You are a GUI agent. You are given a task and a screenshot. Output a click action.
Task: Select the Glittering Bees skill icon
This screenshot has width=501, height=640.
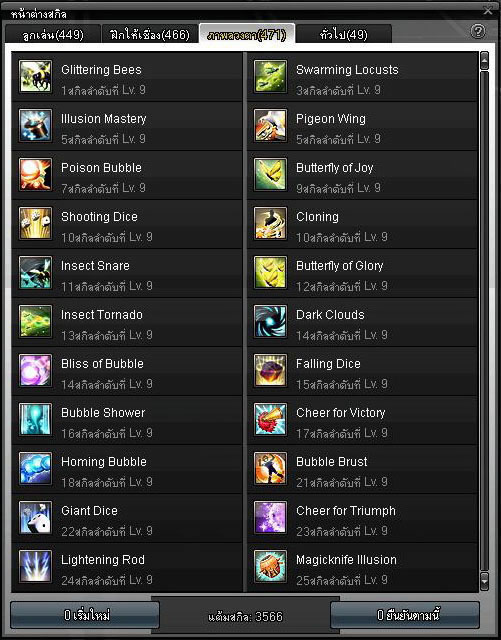tap(36, 77)
